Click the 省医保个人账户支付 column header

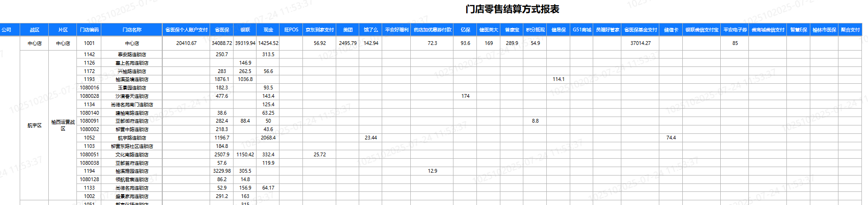coord(186,29)
